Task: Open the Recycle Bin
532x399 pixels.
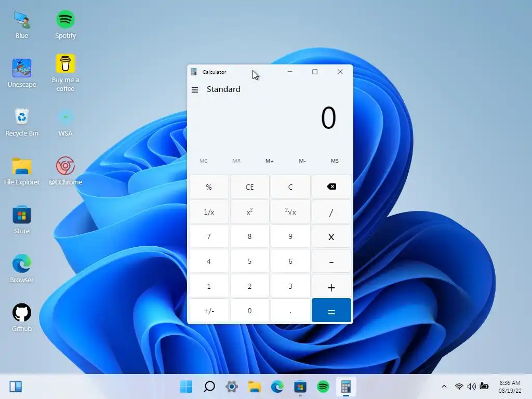Action: pyautogui.click(x=22, y=122)
